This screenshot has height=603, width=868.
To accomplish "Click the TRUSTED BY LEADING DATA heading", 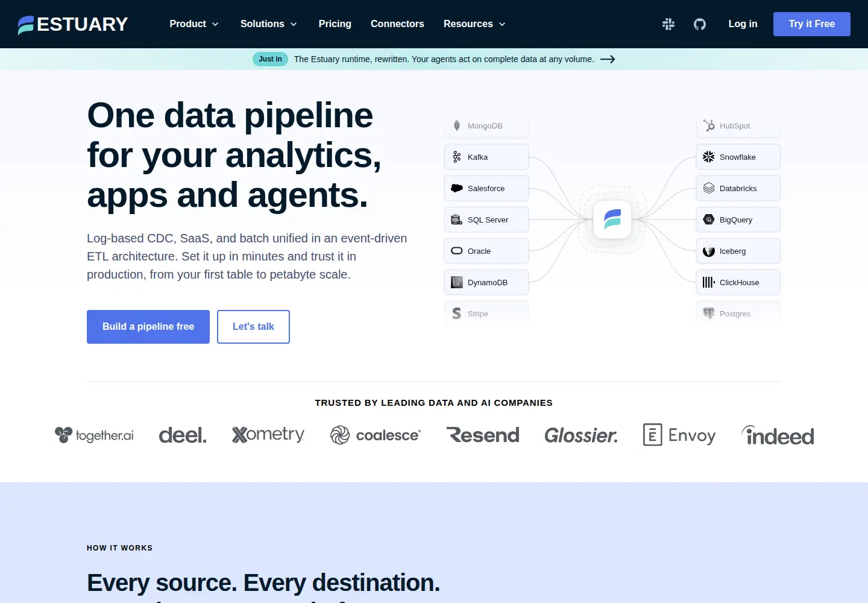I will coord(433,403).
